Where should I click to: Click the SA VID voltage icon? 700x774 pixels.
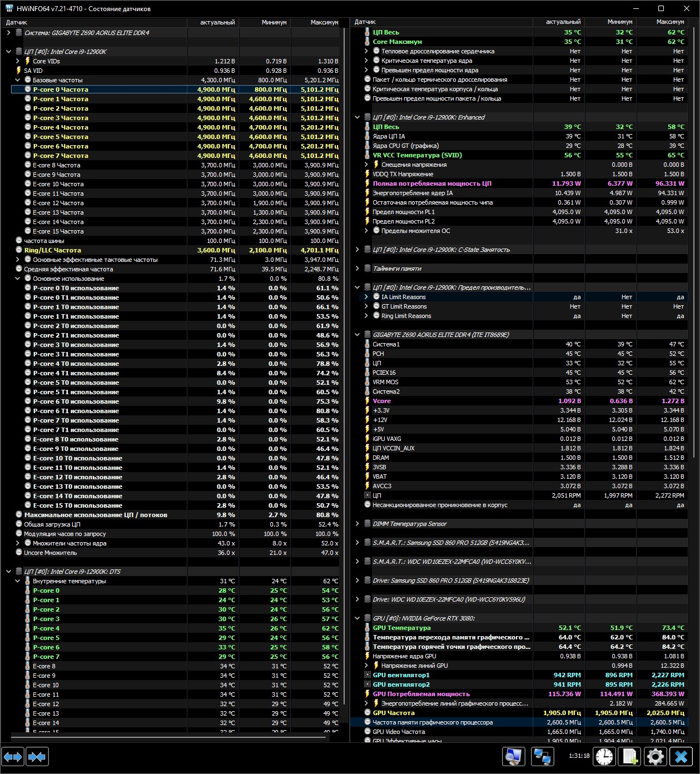pyautogui.click(x=19, y=71)
